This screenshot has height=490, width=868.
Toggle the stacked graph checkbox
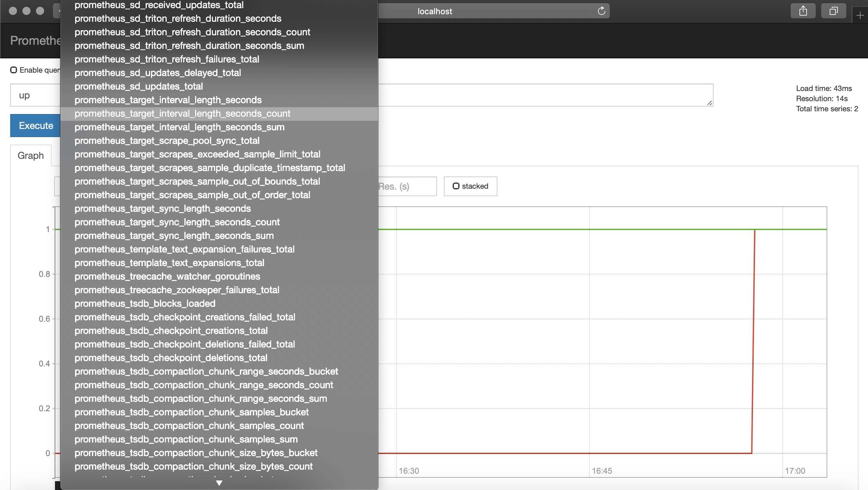coord(456,186)
